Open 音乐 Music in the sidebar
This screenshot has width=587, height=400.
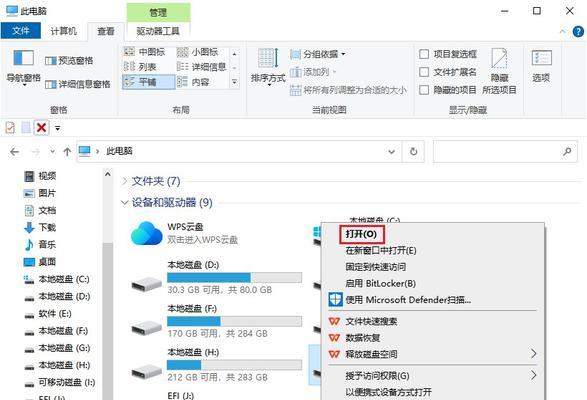(40, 245)
